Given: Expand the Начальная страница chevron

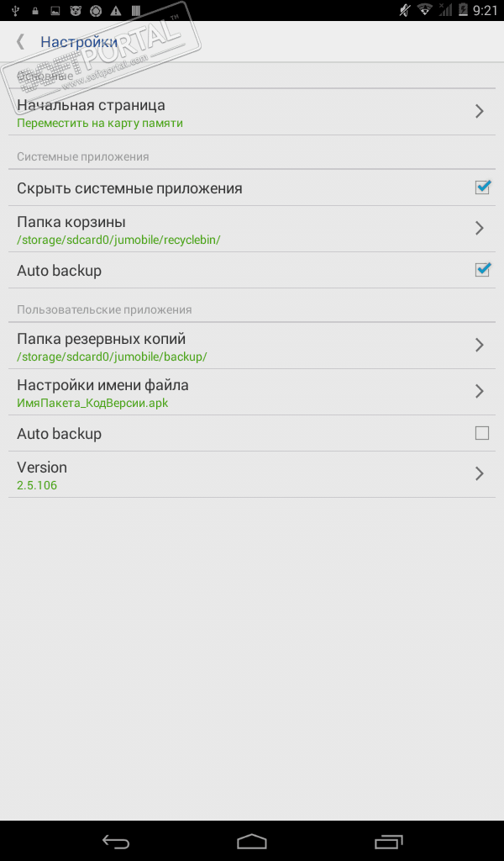Looking at the screenshot, I should (x=480, y=111).
